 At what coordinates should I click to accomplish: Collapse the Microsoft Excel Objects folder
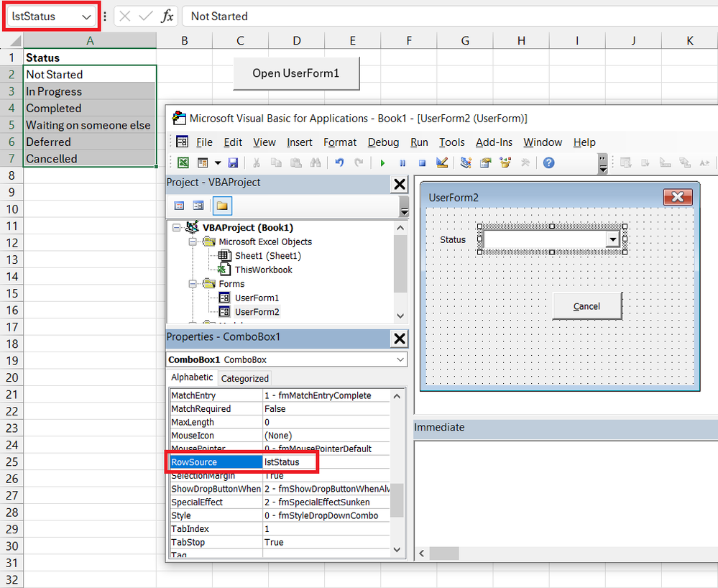coord(193,242)
